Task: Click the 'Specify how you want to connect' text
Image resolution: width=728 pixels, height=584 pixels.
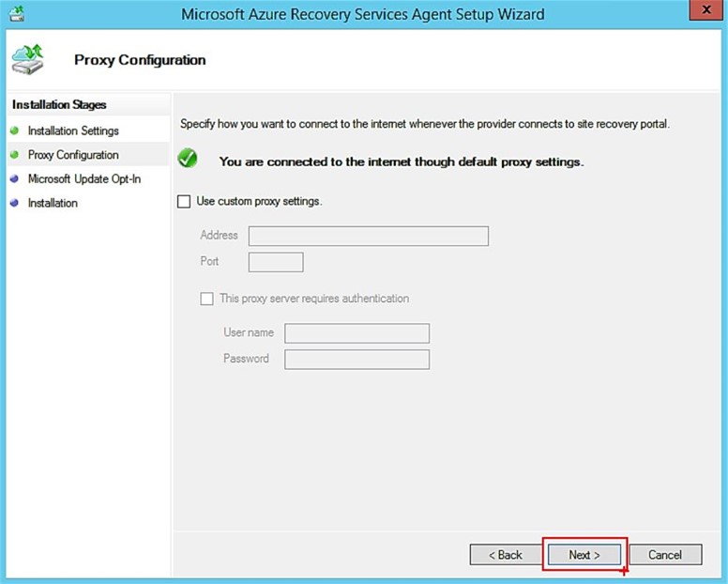Action: click(425, 124)
